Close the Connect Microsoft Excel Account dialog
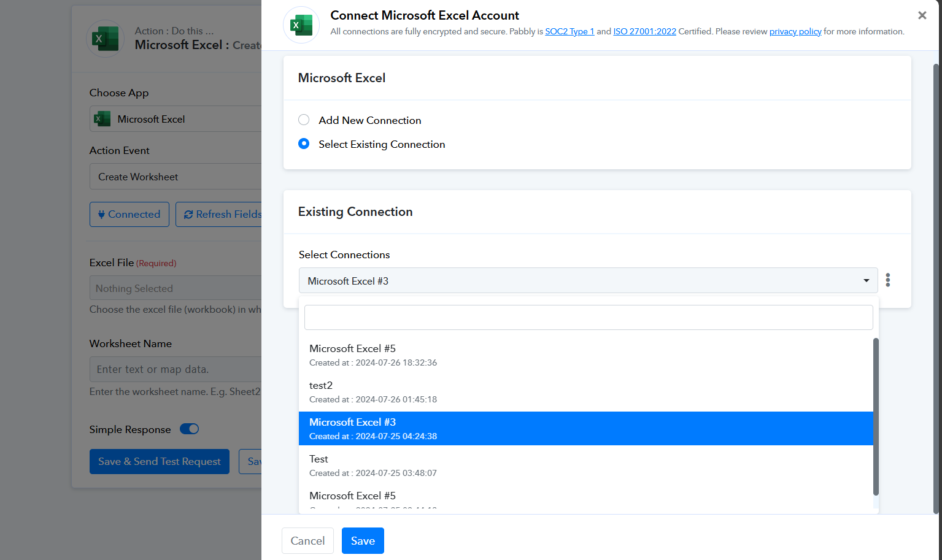 point(922,15)
